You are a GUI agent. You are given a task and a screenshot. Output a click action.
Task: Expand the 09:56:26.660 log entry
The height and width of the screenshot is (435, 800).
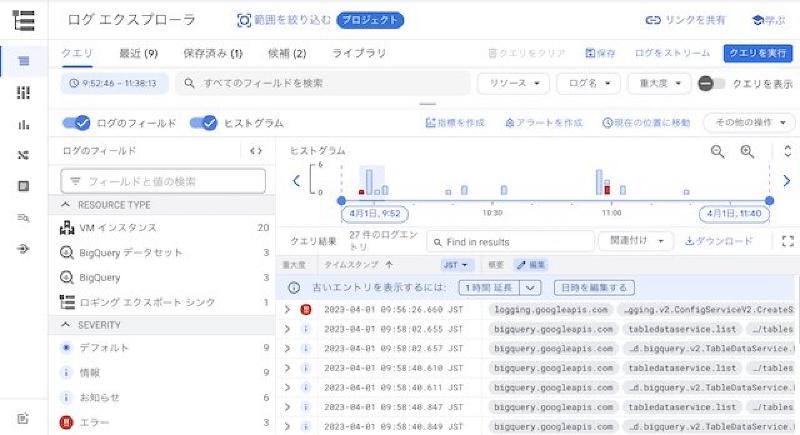[287, 310]
